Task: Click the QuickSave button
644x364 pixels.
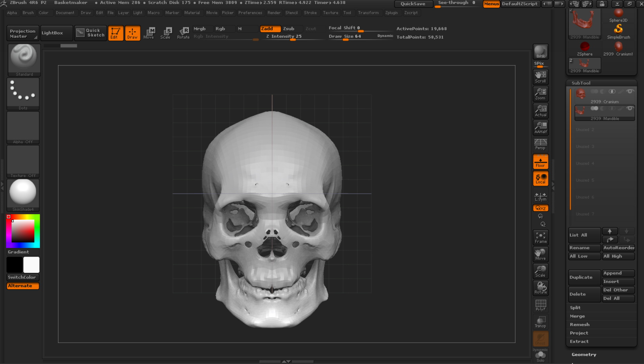Action: point(413,4)
